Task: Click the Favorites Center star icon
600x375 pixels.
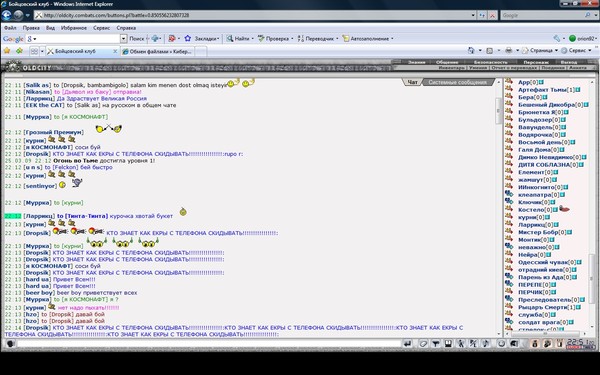Action: tap(7, 51)
